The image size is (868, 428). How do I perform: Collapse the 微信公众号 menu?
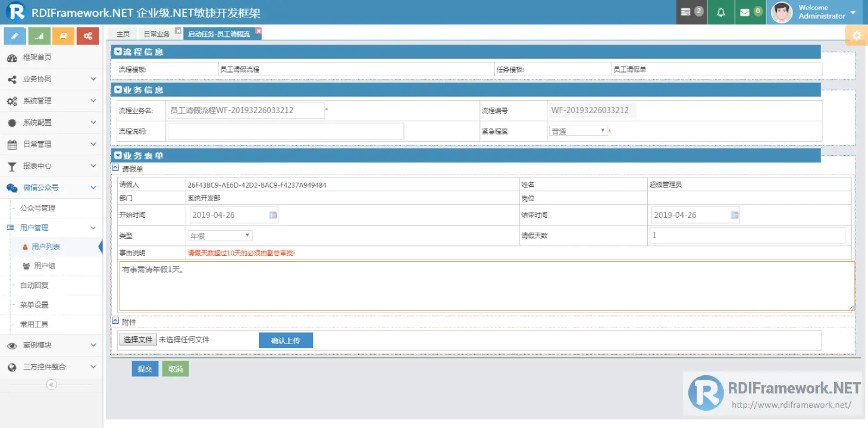(51, 188)
